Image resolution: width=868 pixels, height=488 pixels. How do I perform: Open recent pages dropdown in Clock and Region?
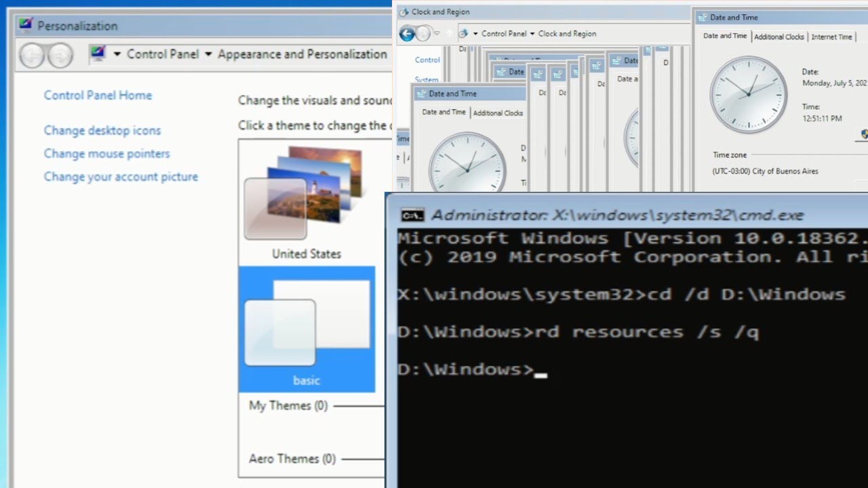tap(437, 33)
